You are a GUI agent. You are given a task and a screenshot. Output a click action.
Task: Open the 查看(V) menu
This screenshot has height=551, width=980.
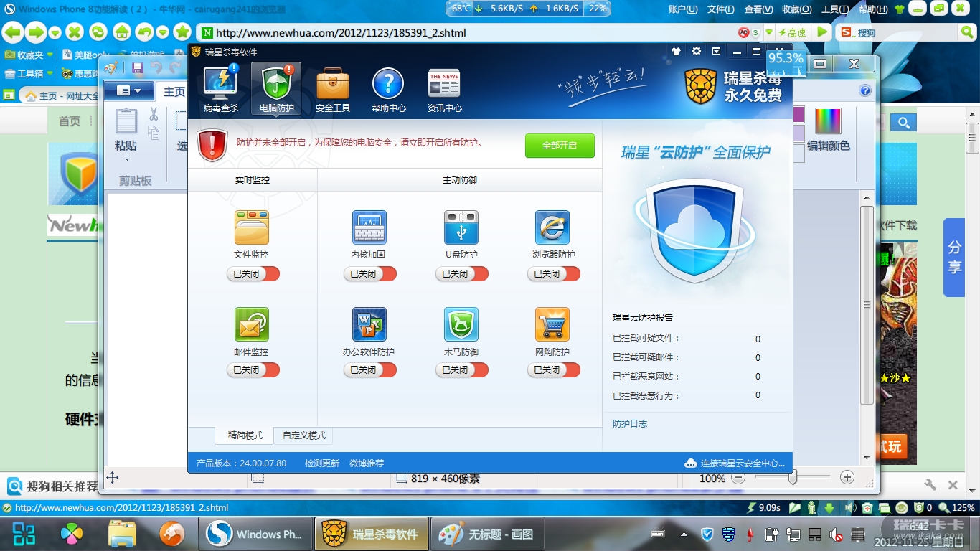pyautogui.click(x=758, y=9)
